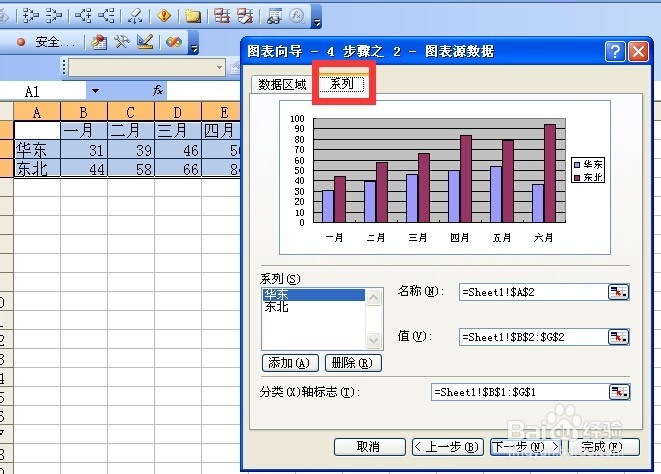This screenshot has height=474, width=661.
Task: Open the 安全... macro security button
Action: [x=55, y=42]
